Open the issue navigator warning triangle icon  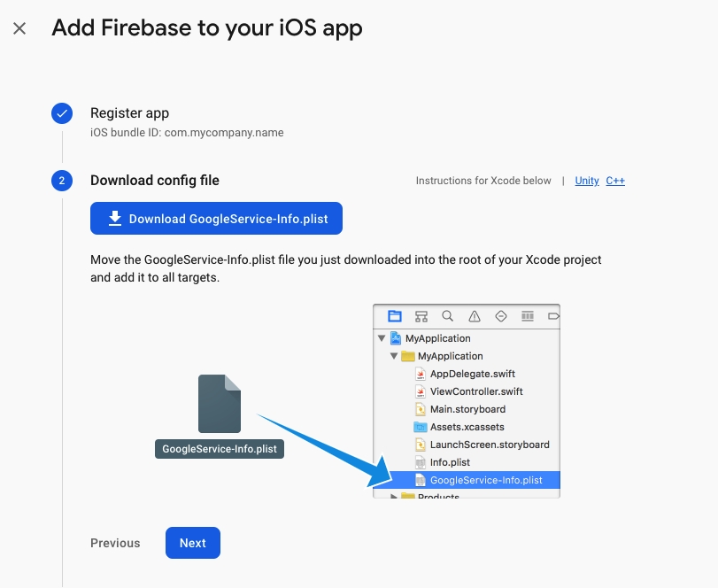[x=475, y=316]
